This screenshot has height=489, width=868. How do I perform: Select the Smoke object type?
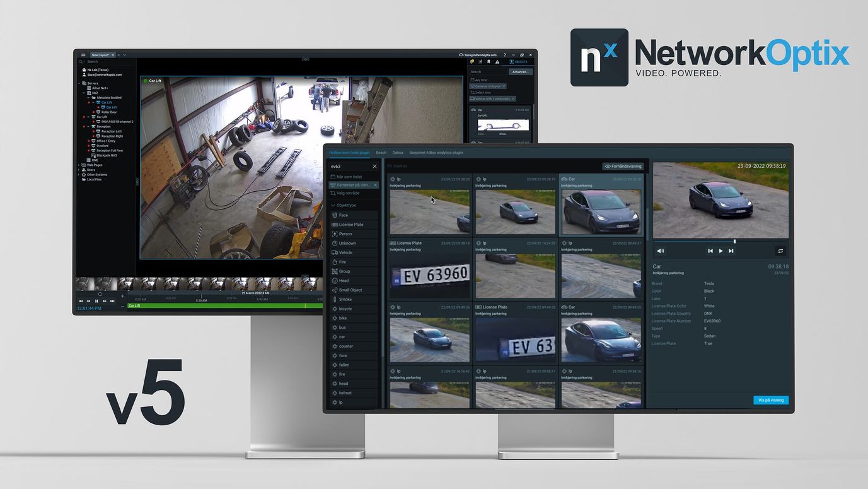point(354,299)
